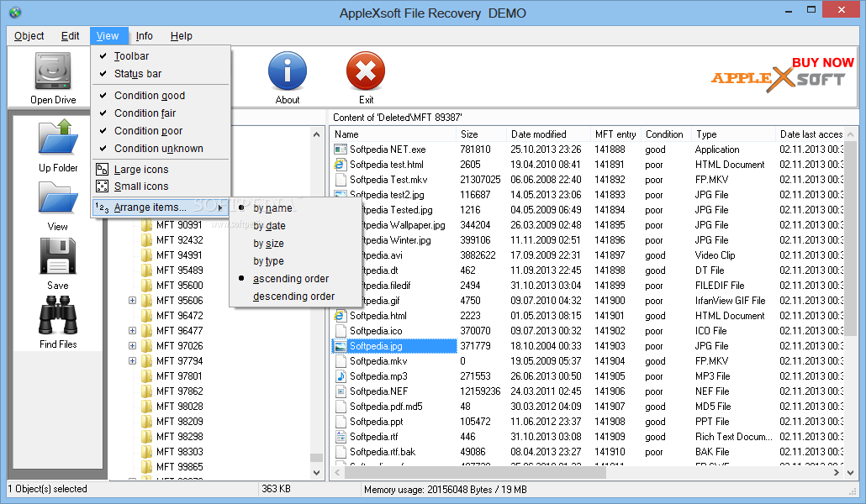Toggle the Status bar option
The height and width of the screenshot is (504, 866).
161,73
